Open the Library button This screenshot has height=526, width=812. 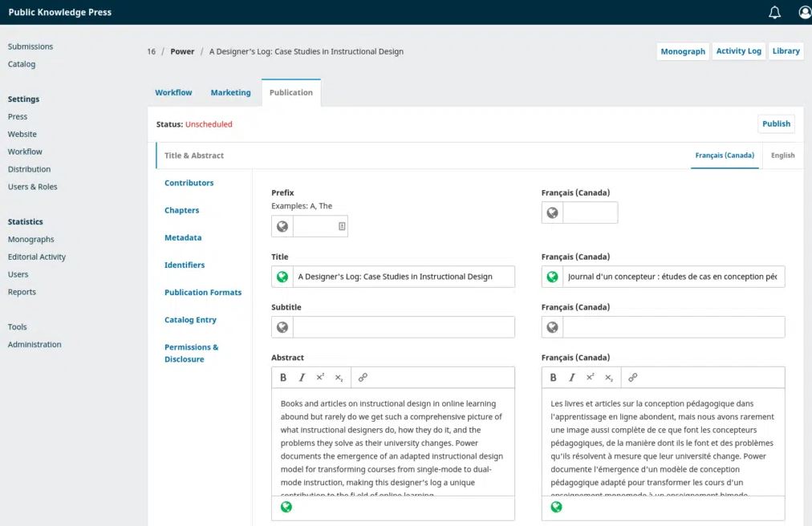pyautogui.click(x=786, y=51)
